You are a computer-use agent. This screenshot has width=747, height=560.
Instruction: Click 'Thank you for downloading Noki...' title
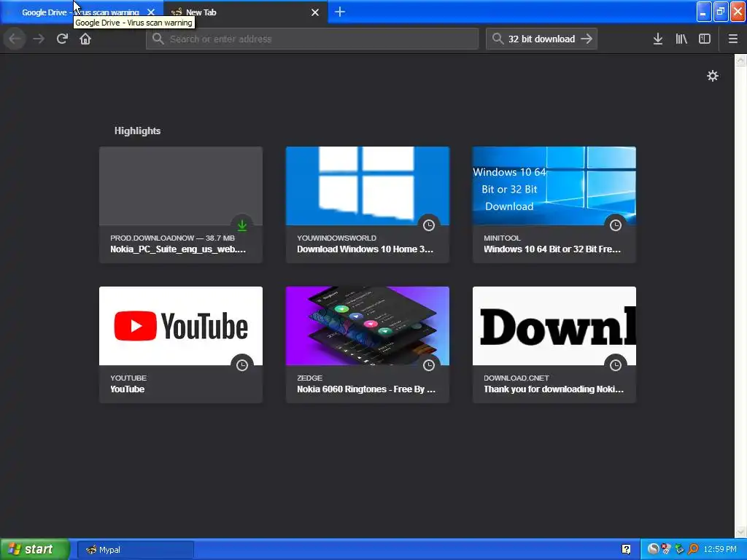click(554, 389)
